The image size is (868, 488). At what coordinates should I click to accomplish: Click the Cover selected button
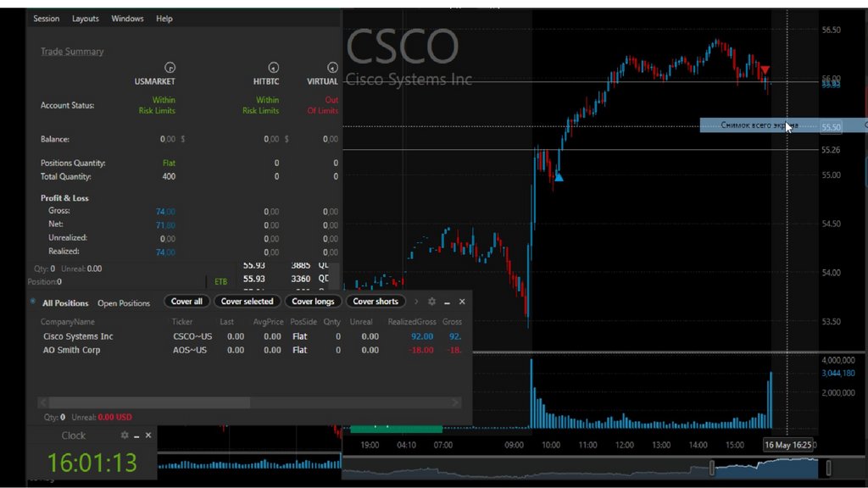coord(247,302)
